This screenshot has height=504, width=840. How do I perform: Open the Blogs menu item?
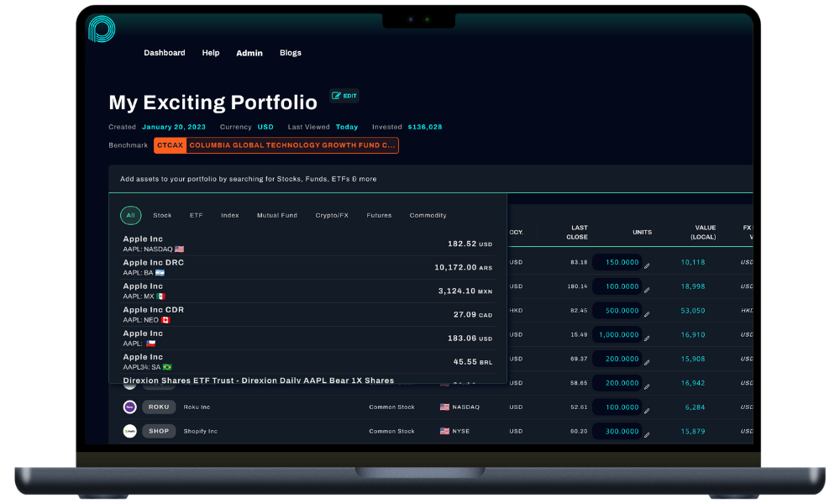click(291, 52)
